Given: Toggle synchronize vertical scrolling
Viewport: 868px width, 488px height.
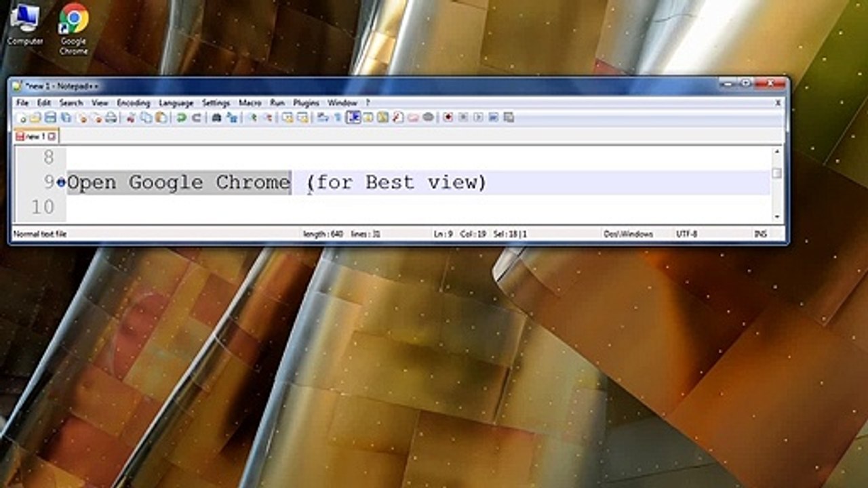Looking at the screenshot, I should (x=287, y=117).
